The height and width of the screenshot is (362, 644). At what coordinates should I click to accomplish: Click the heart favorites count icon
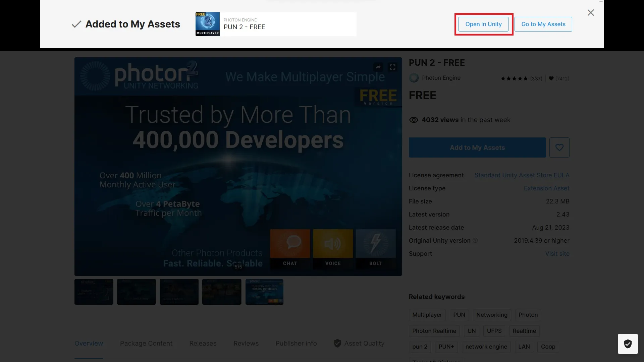point(551,78)
